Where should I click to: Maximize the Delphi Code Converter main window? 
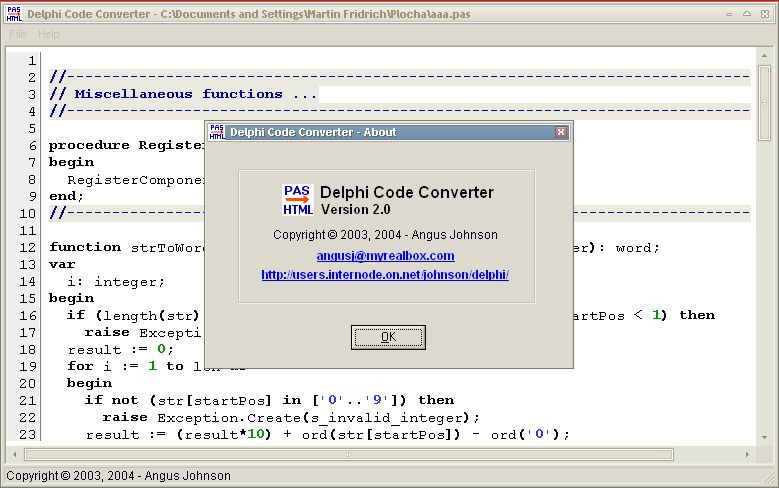(x=747, y=14)
